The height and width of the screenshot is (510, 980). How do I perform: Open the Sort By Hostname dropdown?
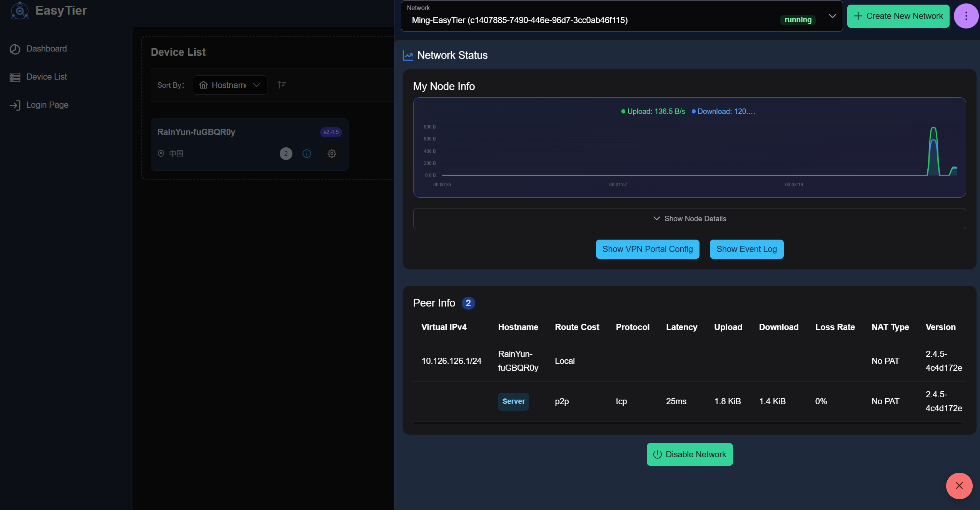click(x=230, y=85)
